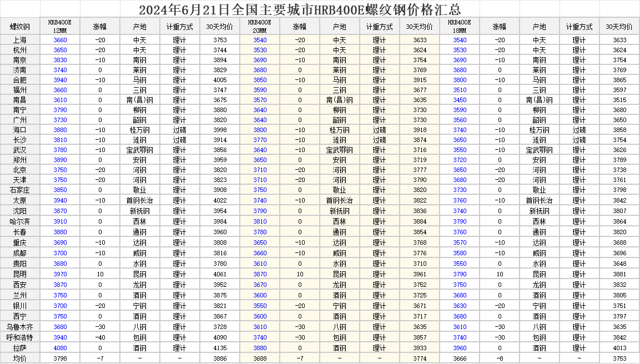640x364 pixels.
Task: Click 均价 row 18MM 涨幅 value -8
Action: click(x=500, y=358)
